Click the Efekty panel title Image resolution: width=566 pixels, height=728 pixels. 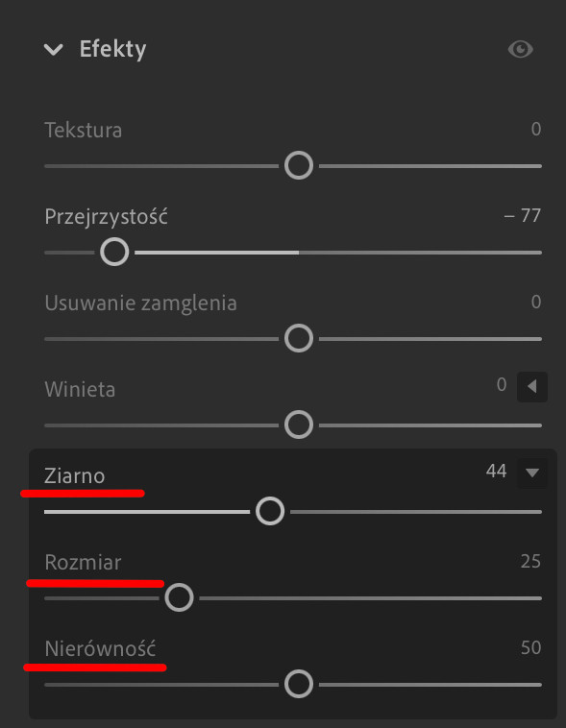point(113,49)
